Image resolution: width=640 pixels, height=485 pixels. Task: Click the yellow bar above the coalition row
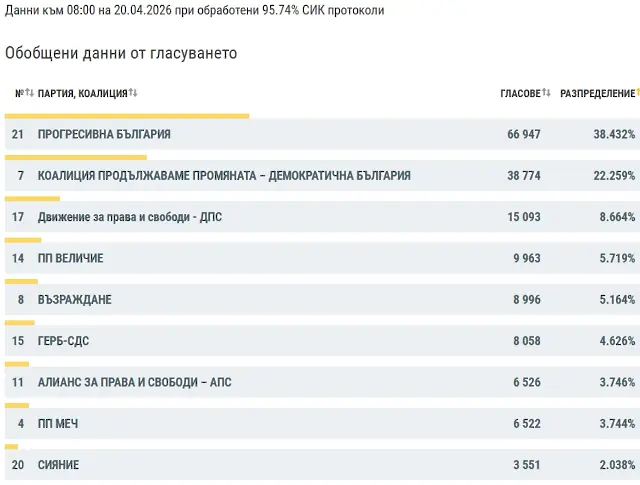click(76, 157)
